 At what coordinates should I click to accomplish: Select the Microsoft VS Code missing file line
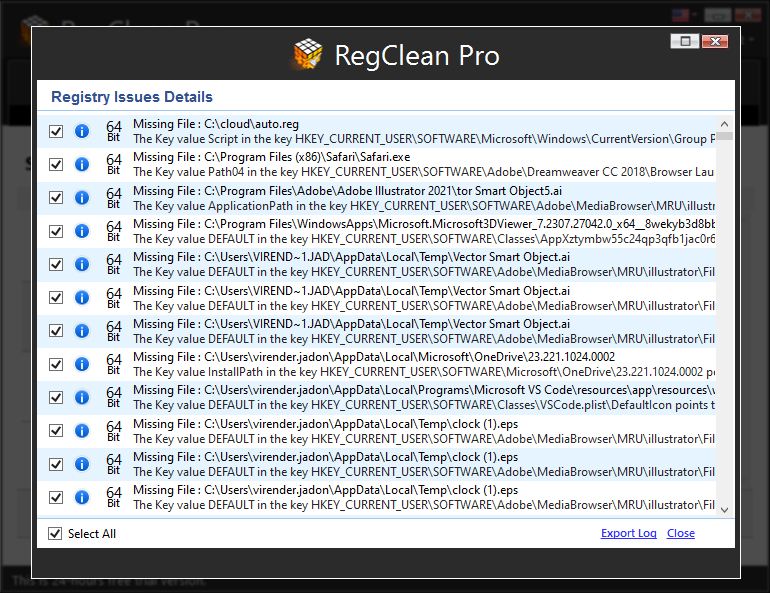(424, 390)
